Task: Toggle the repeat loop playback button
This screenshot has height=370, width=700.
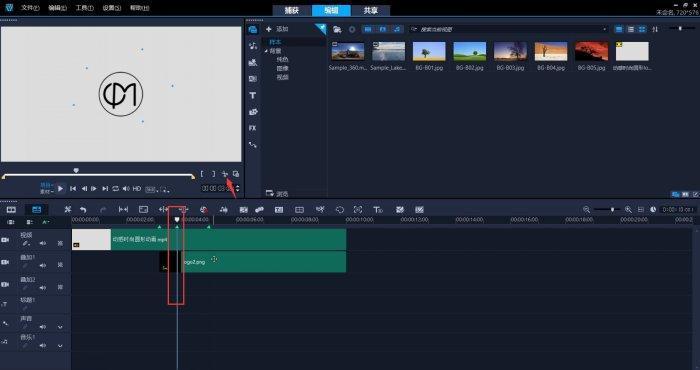Action: tap(116, 189)
